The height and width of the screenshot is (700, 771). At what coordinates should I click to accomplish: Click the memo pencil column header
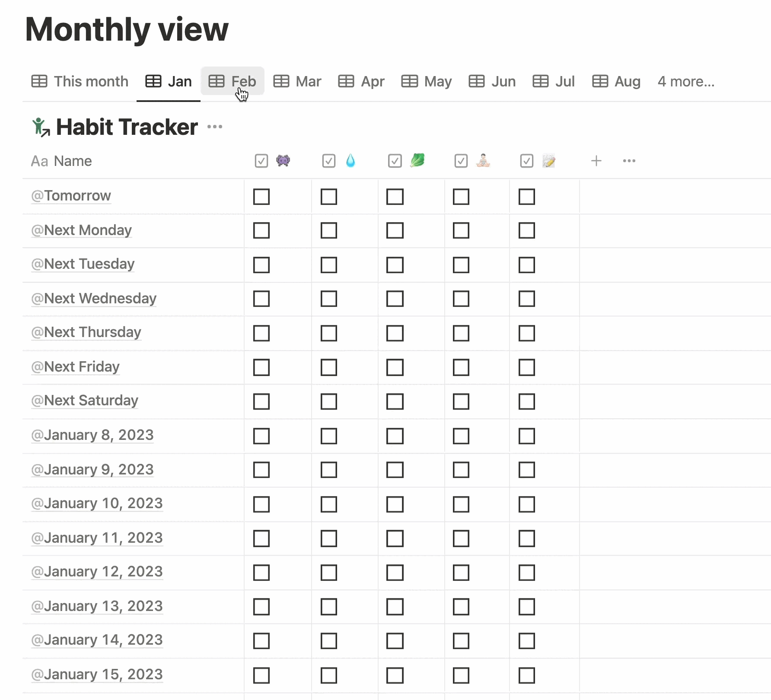coord(538,161)
